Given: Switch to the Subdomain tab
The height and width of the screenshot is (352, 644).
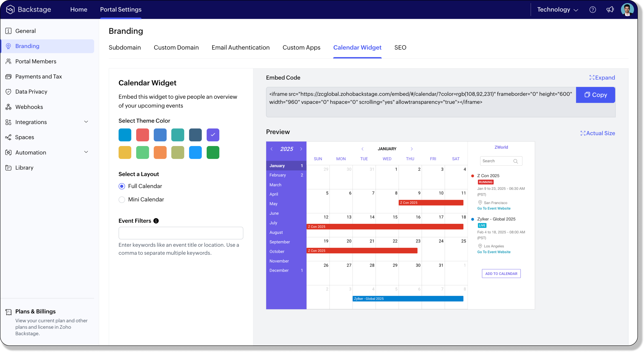Looking at the screenshot, I should [x=125, y=47].
